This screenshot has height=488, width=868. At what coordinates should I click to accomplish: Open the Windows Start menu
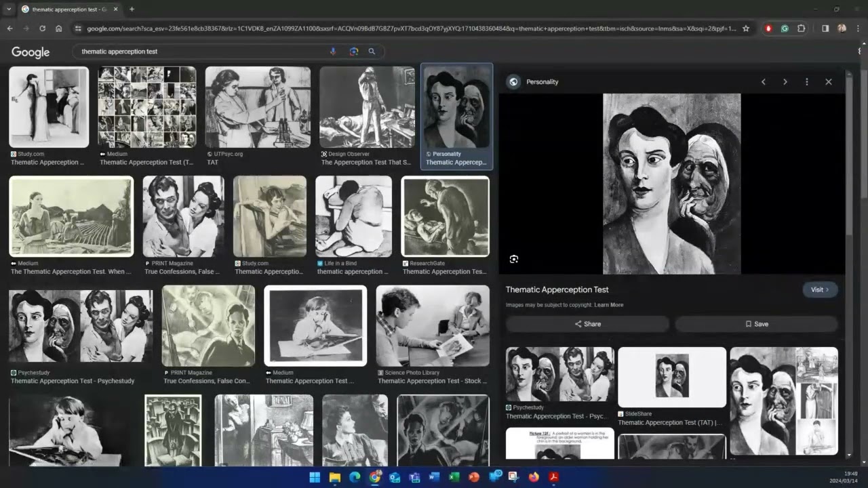(315, 477)
